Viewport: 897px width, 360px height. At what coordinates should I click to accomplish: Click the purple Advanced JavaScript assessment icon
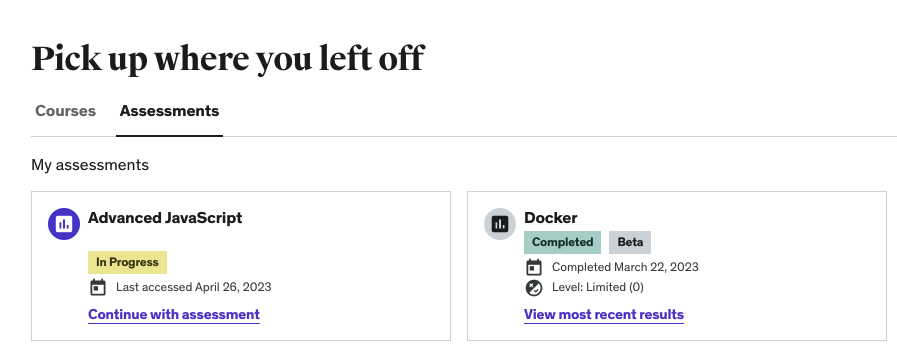64,224
